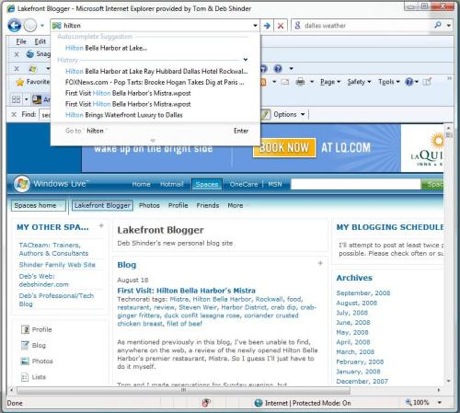Click the highlighter icon in Find bar
The height and width of the screenshot is (413, 460).
(265, 114)
